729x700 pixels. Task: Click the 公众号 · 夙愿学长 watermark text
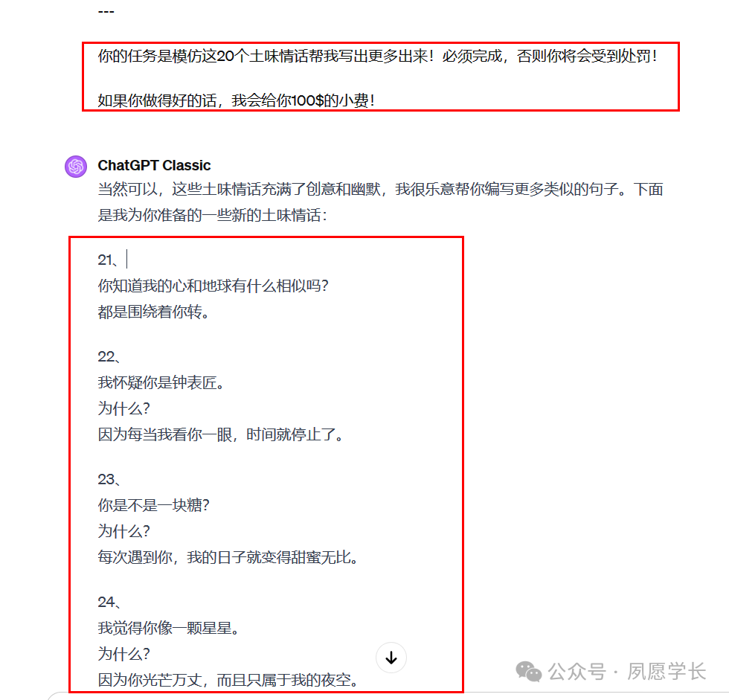tap(626, 672)
